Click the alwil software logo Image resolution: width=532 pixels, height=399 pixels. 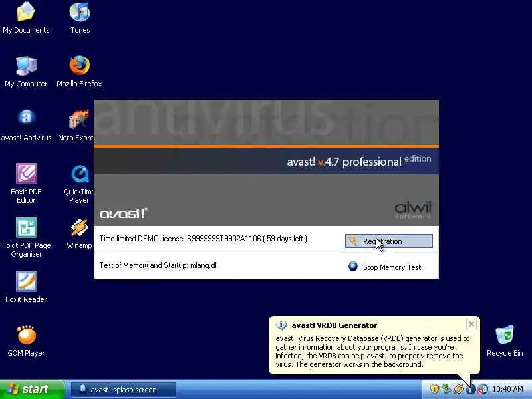point(413,210)
